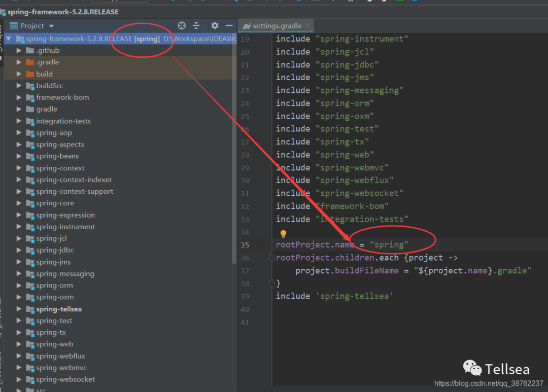Select the spring-context module

tap(60, 168)
